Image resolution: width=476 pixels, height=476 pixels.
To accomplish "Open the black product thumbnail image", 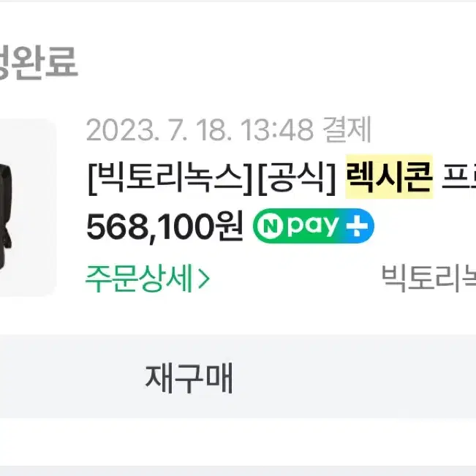I will click(28, 207).
